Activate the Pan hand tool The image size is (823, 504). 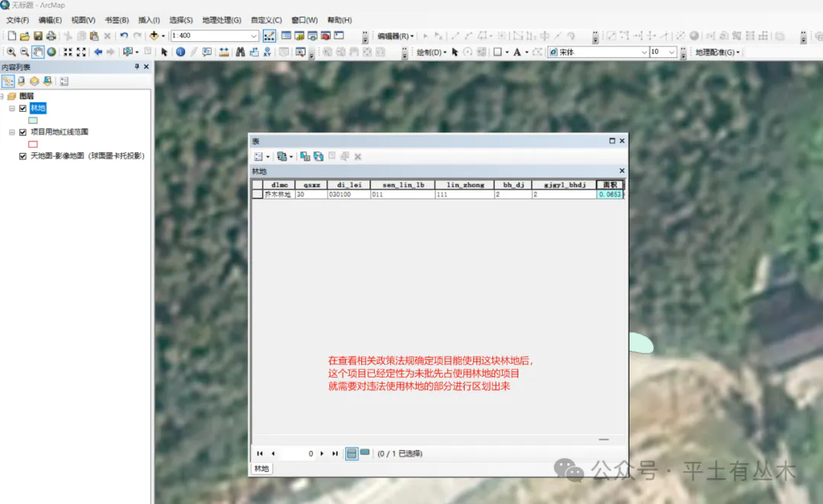37,52
